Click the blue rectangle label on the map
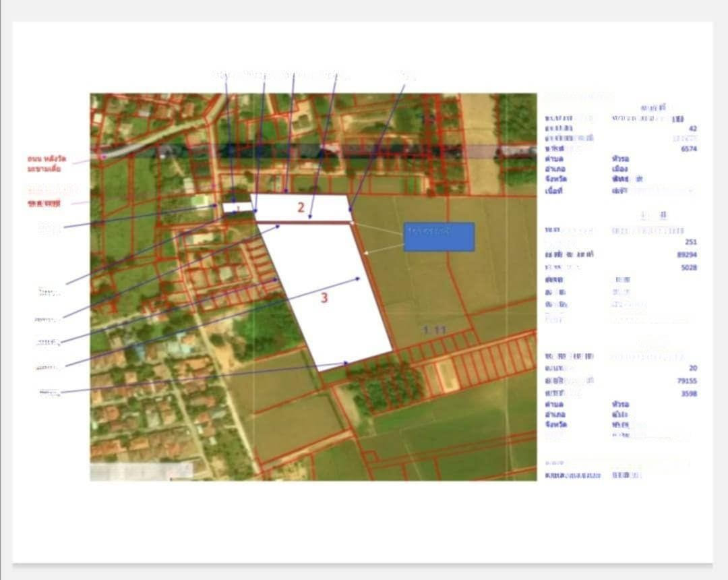This screenshot has height=580, width=728. (439, 237)
